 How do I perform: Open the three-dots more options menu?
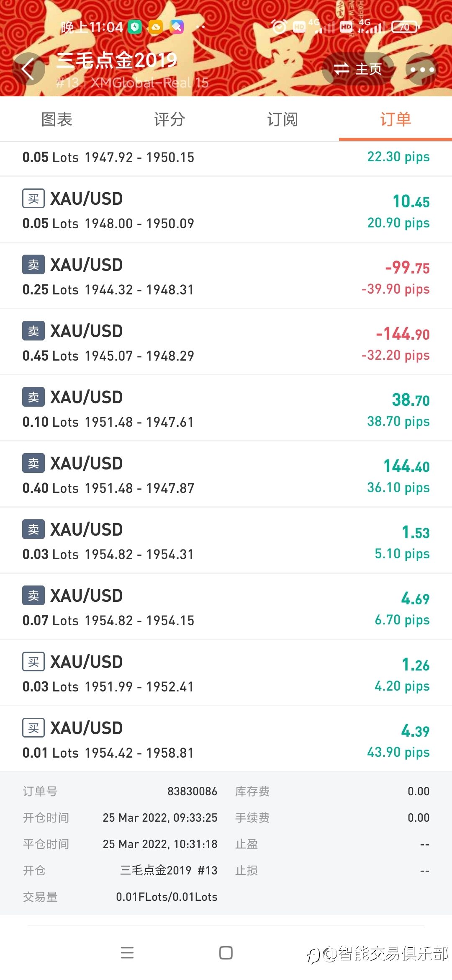pyautogui.click(x=422, y=69)
